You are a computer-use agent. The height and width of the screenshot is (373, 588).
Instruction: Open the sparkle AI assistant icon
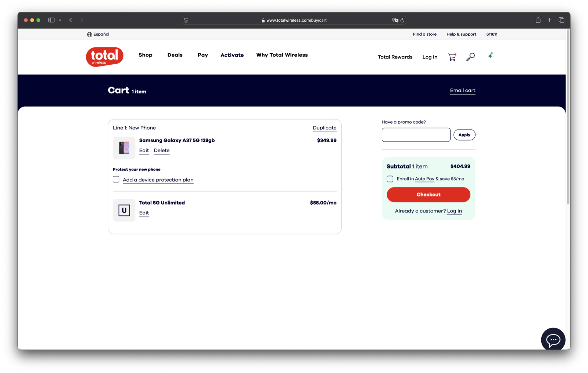coord(491,56)
